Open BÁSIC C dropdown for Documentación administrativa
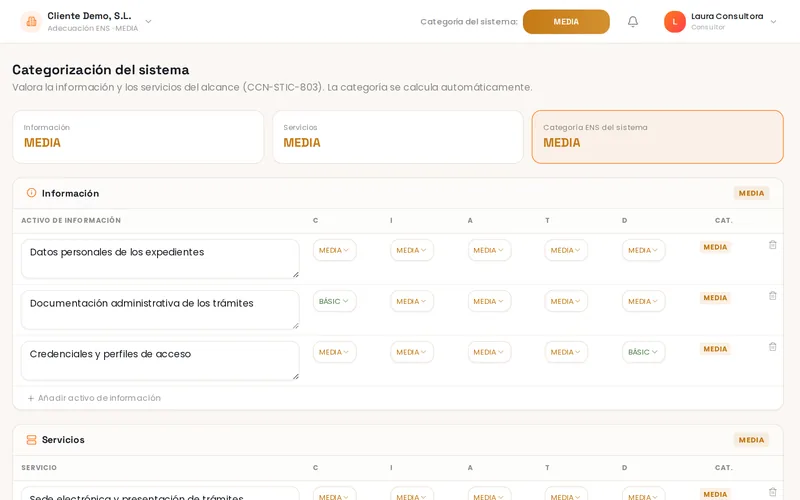 coord(334,302)
